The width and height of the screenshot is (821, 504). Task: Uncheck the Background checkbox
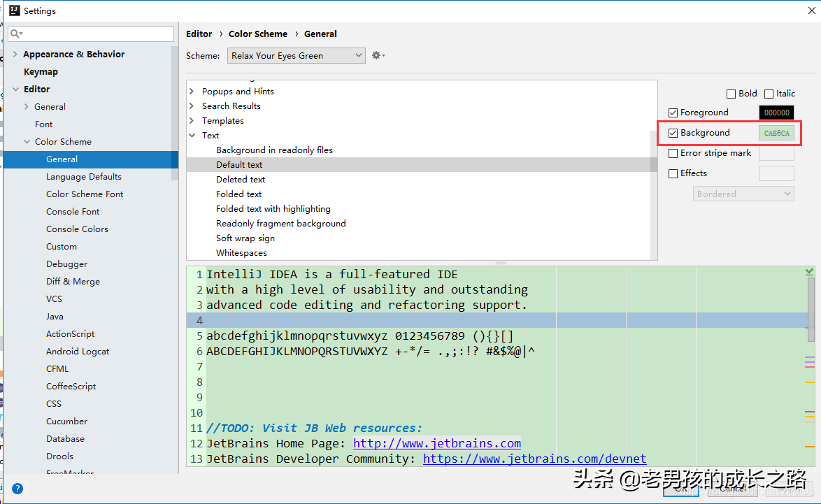tap(673, 132)
